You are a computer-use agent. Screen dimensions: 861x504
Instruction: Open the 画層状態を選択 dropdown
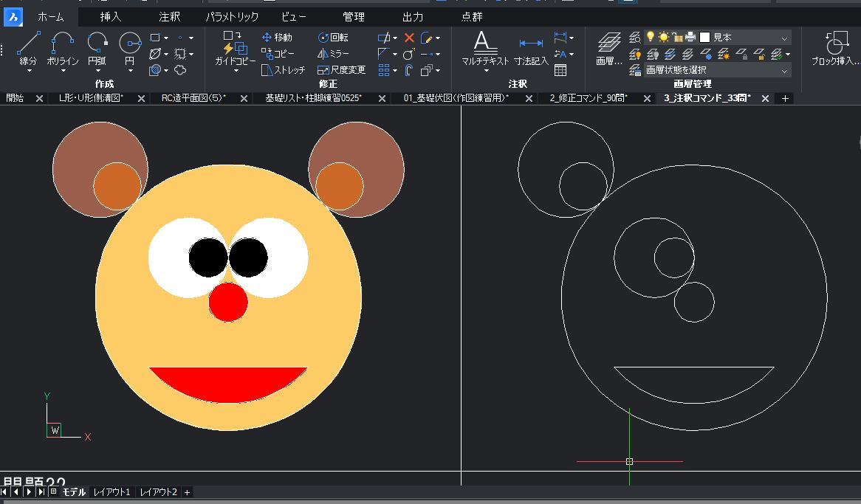pyautogui.click(x=785, y=71)
